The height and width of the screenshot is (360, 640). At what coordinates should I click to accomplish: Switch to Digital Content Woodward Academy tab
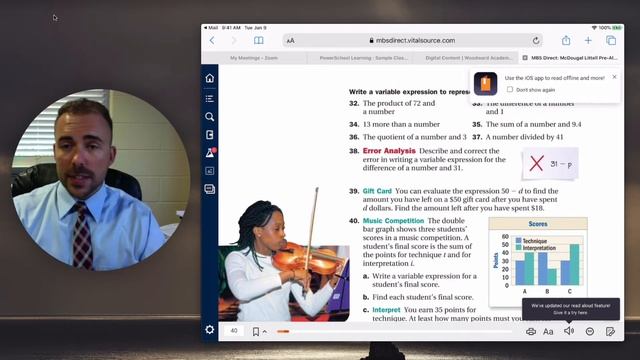[468, 58]
